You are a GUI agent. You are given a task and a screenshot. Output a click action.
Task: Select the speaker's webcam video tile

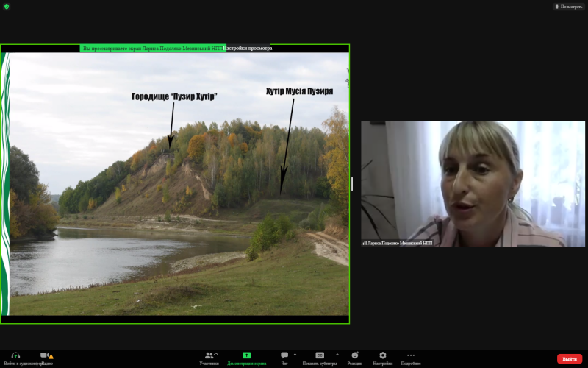point(473,184)
